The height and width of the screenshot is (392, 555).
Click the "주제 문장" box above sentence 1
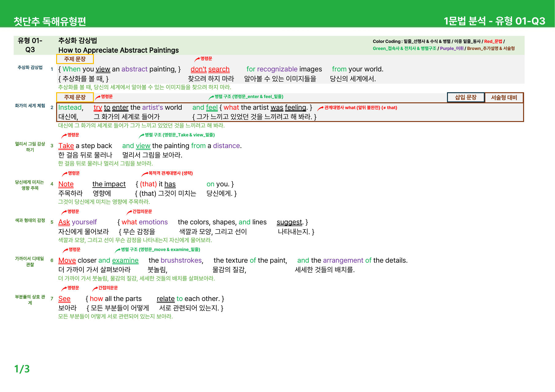[x=75, y=59]
